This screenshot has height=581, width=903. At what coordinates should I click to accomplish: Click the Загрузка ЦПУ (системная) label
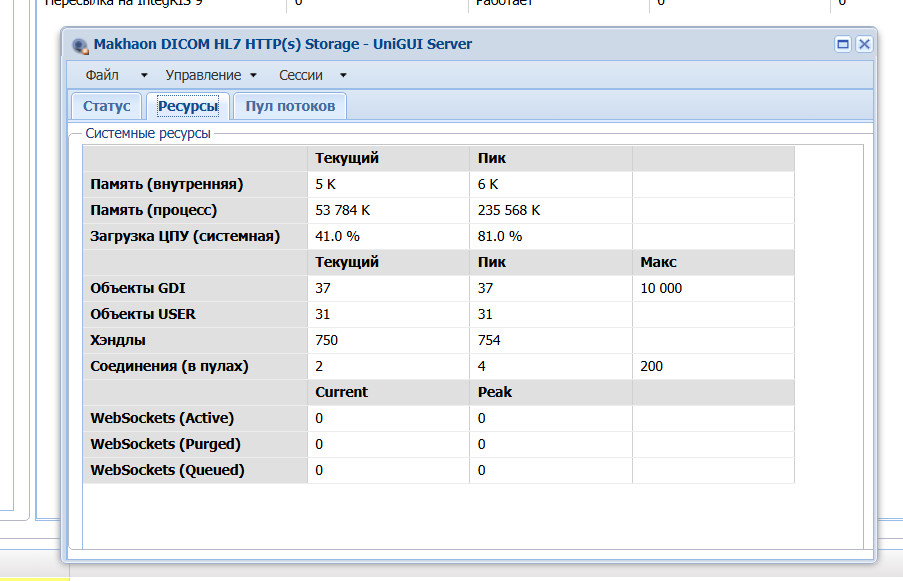point(185,236)
